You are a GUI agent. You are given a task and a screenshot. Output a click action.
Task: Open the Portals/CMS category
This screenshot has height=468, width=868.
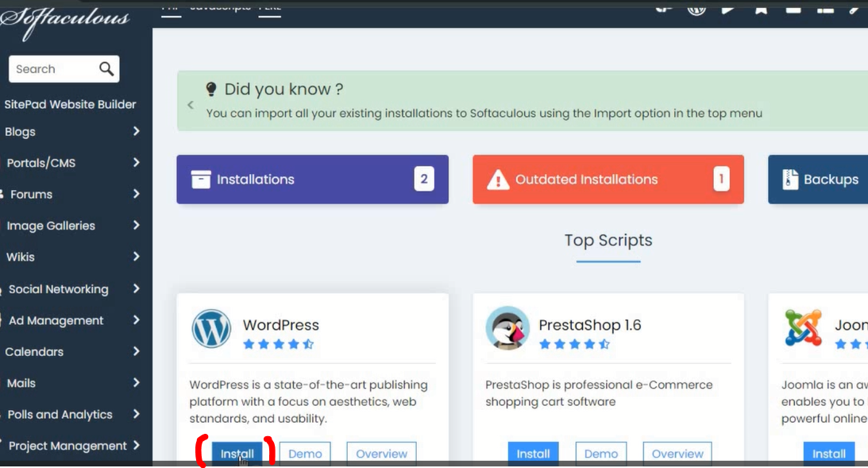(x=41, y=163)
